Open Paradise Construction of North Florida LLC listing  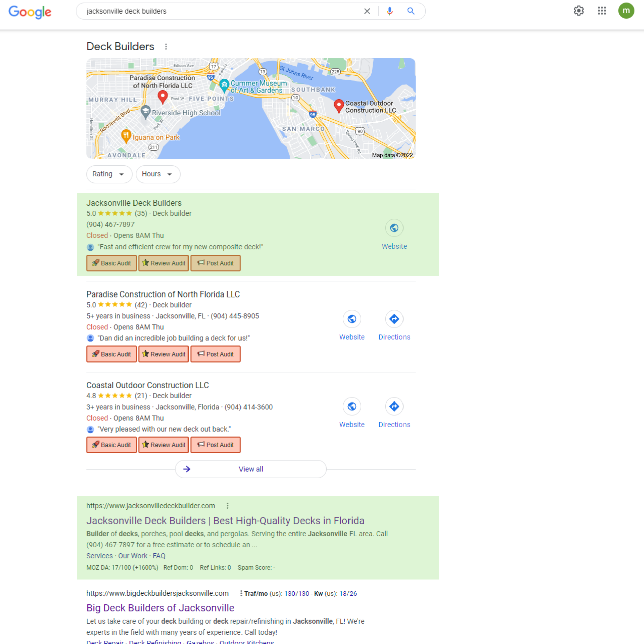coord(163,294)
